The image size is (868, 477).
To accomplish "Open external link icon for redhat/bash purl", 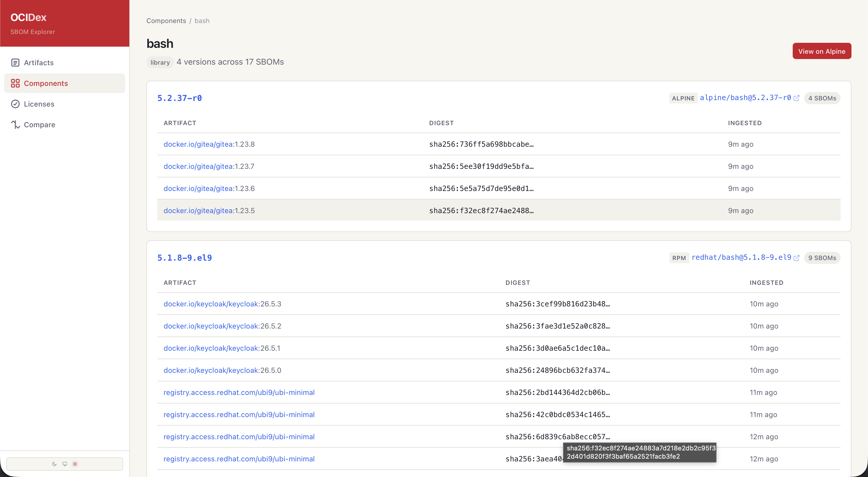I will pyautogui.click(x=797, y=258).
